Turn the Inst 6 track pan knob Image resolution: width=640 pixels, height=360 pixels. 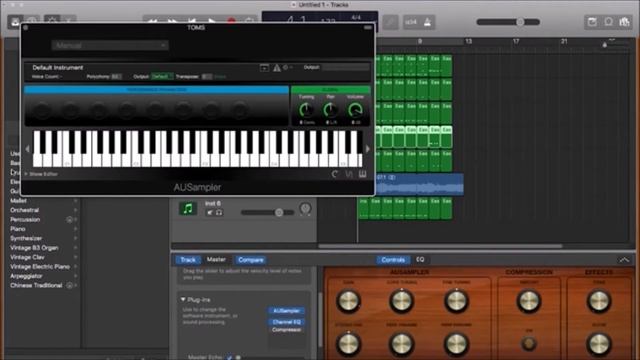click(305, 209)
